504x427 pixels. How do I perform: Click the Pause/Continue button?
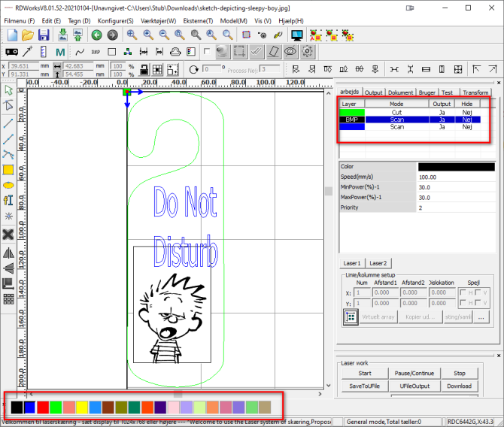[414, 374]
